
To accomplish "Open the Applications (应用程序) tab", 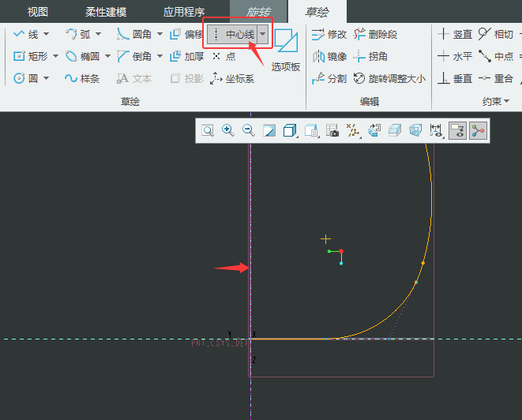I will click(184, 13).
